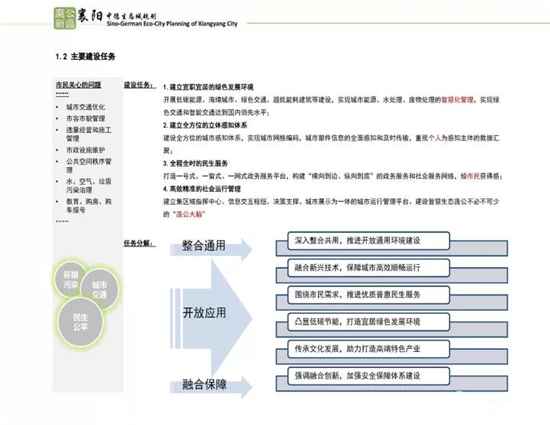550x425 pixels.
Task: Click the '融合保障' arrow
Action: point(211,387)
